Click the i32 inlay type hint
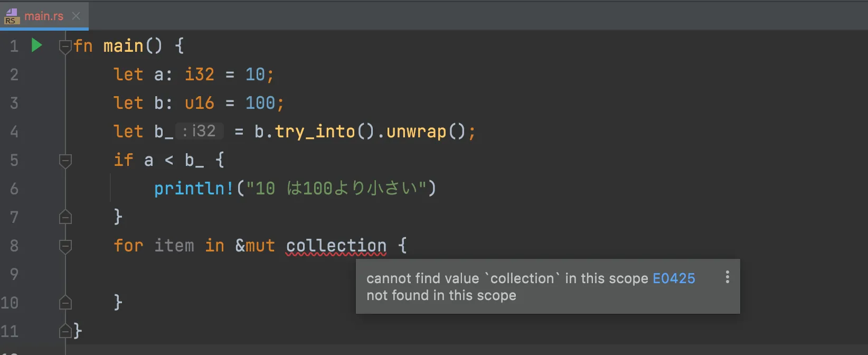This screenshot has width=868, height=355. [200, 131]
